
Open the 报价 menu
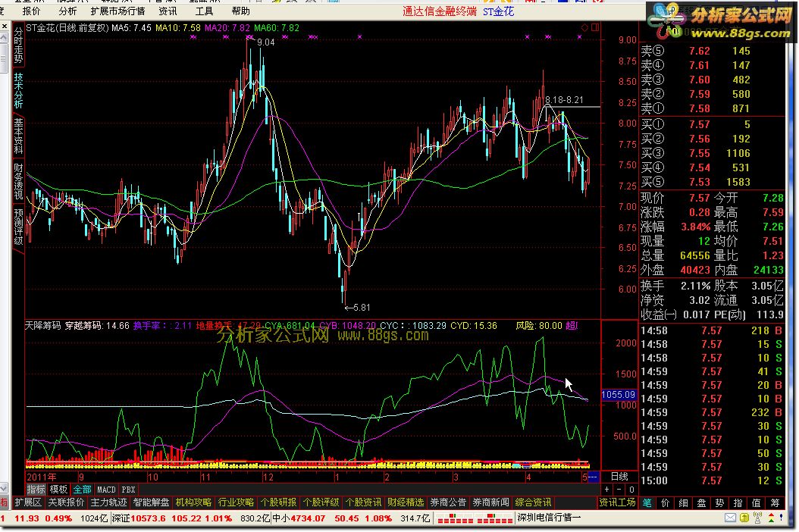click(x=31, y=11)
